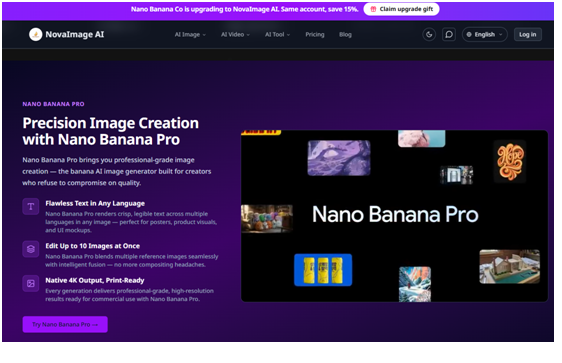Click the orange lettering art thumbnail
Image resolution: width=562 pixels, height=363 pixels.
click(x=510, y=161)
